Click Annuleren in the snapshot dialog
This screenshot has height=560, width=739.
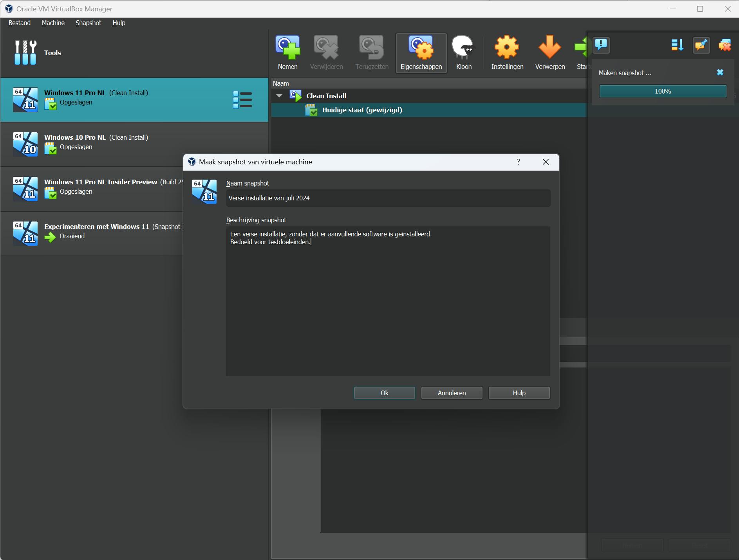click(452, 393)
